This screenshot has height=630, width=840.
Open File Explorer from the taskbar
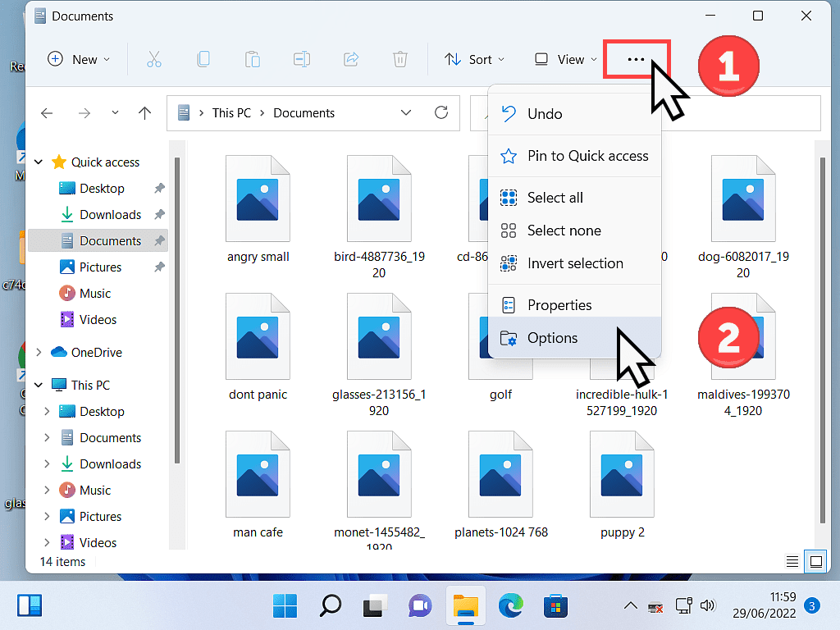pyautogui.click(x=466, y=606)
